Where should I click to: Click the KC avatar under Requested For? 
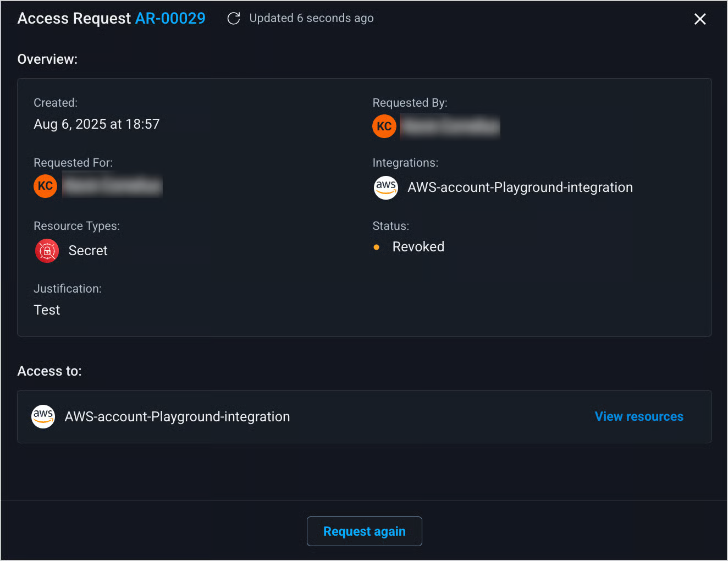coord(46,186)
